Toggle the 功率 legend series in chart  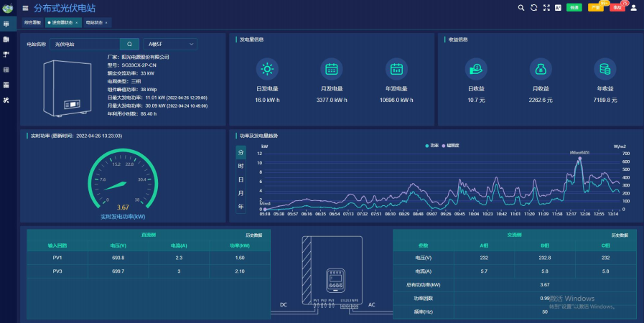432,146
